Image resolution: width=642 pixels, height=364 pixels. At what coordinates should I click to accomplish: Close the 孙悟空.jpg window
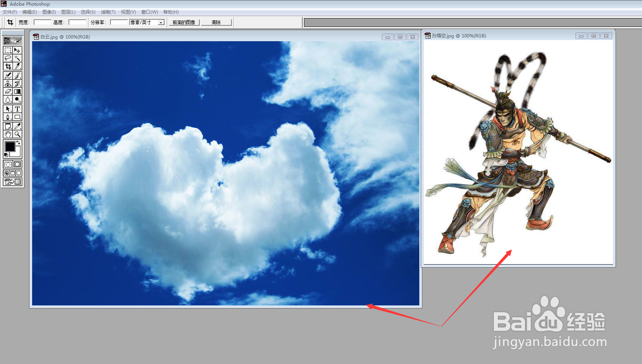click(606, 36)
